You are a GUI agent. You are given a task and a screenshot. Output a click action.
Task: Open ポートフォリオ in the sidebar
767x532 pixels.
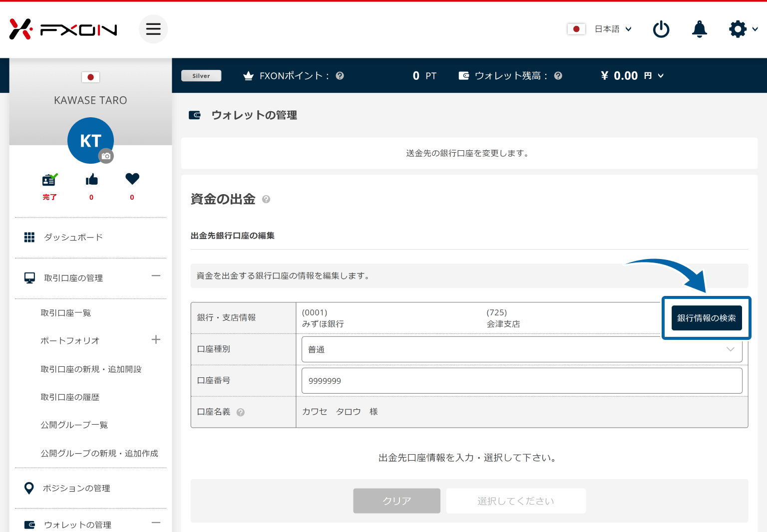tap(70, 340)
